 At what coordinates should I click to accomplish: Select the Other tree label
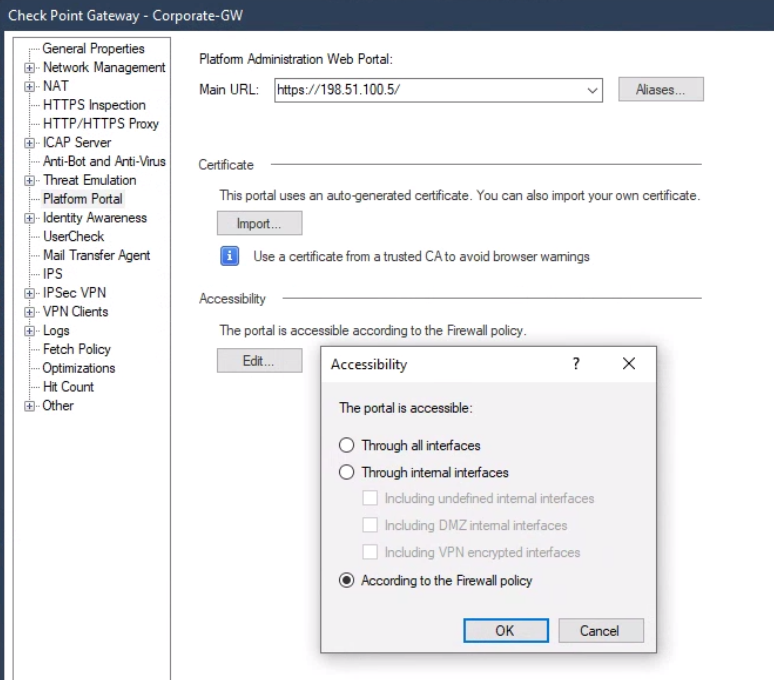pyautogui.click(x=58, y=405)
